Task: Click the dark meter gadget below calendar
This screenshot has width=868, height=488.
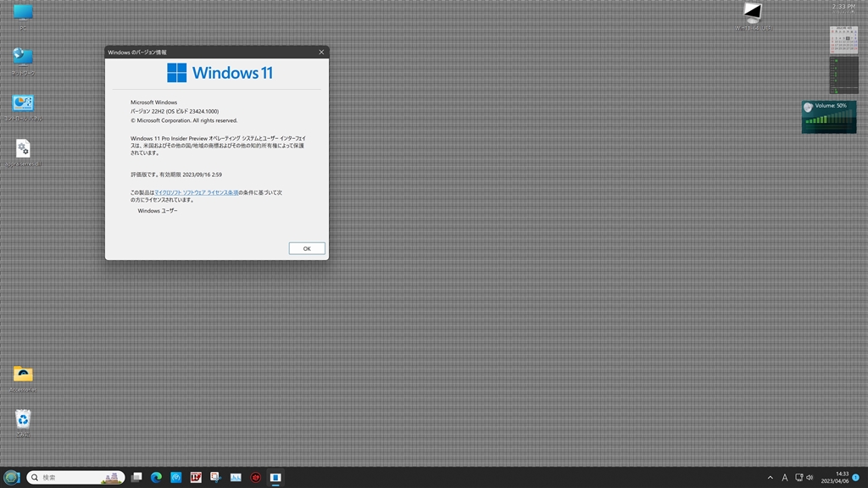Action: pos(843,75)
